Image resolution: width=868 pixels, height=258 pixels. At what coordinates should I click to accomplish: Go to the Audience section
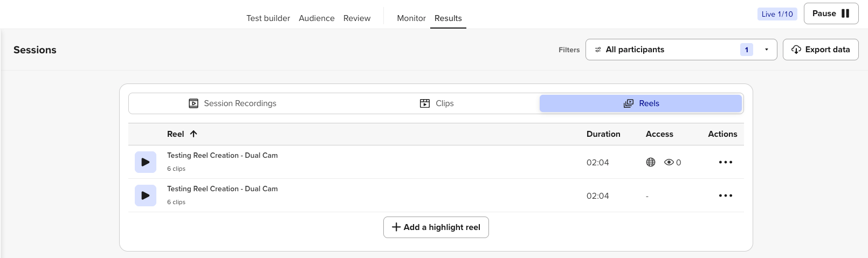pyautogui.click(x=316, y=18)
